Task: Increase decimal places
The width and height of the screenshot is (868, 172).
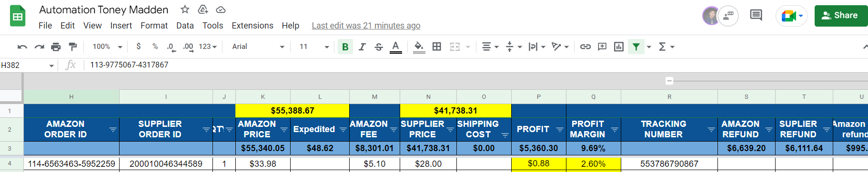Action: pos(188,47)
